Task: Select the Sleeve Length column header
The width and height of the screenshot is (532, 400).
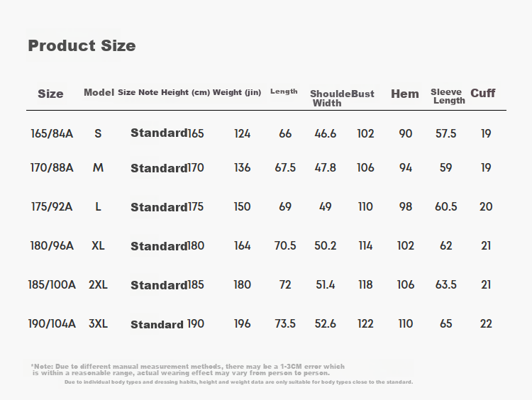Action: point(448,96)
